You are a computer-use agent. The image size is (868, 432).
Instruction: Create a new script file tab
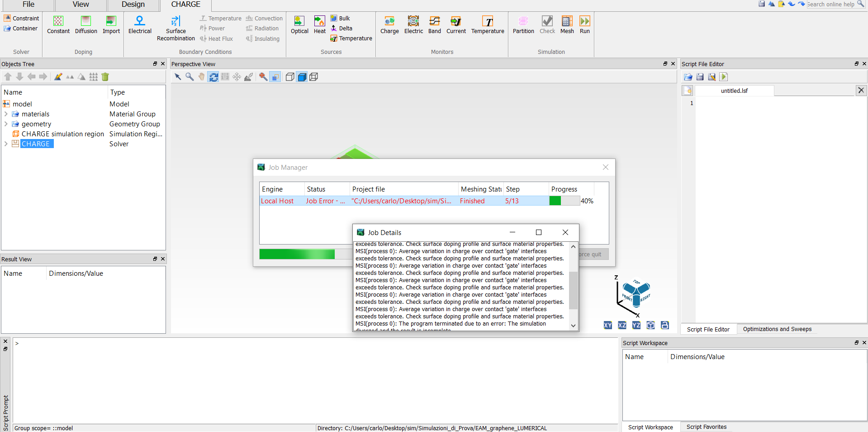[x=688, y=91]
